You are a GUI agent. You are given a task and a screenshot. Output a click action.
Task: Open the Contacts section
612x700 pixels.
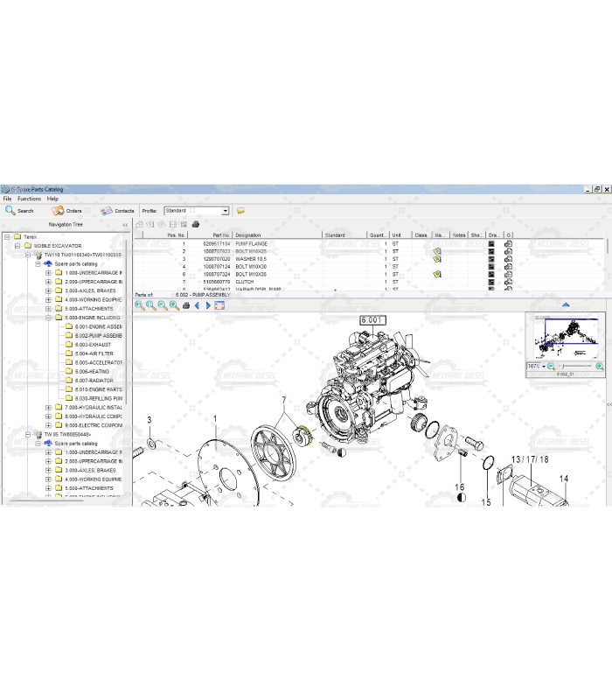tap(117, 211)
